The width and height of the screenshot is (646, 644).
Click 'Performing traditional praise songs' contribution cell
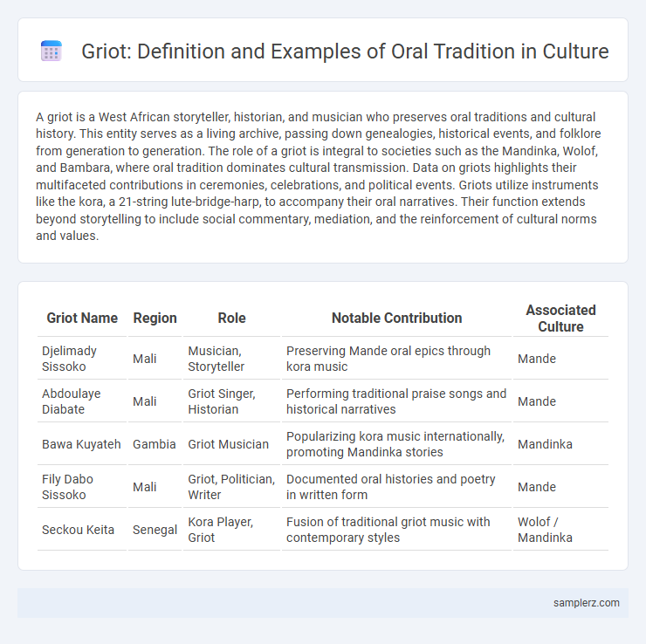pos(396,401)
